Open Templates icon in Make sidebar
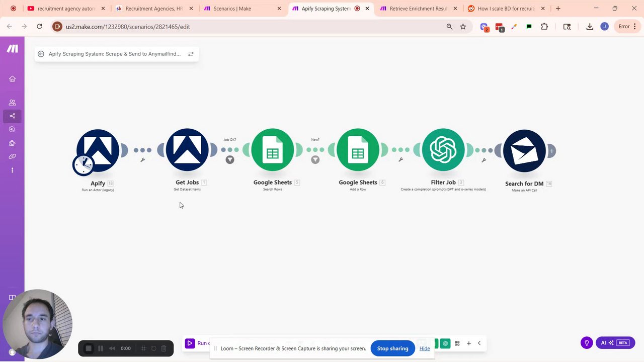Viewport: 644px width, 362px height. [13, 130]
